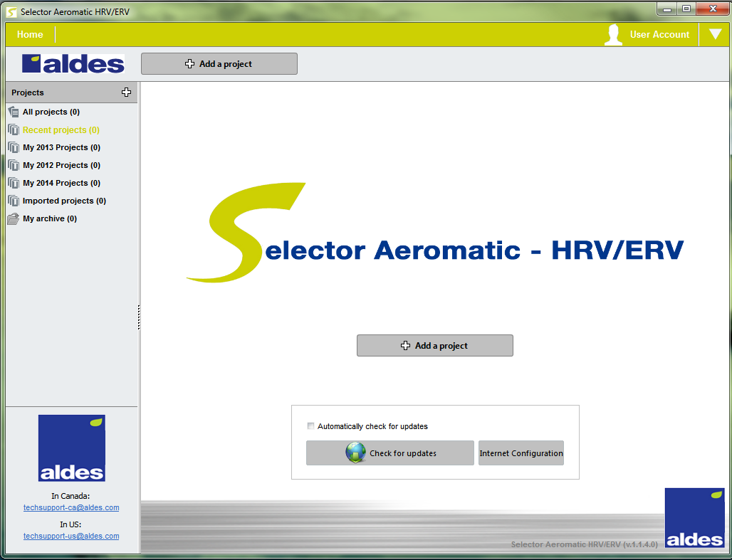This screenshot has height=560, width=732.
Task: Click the In Canada: label
Action: tap(71, 495)
